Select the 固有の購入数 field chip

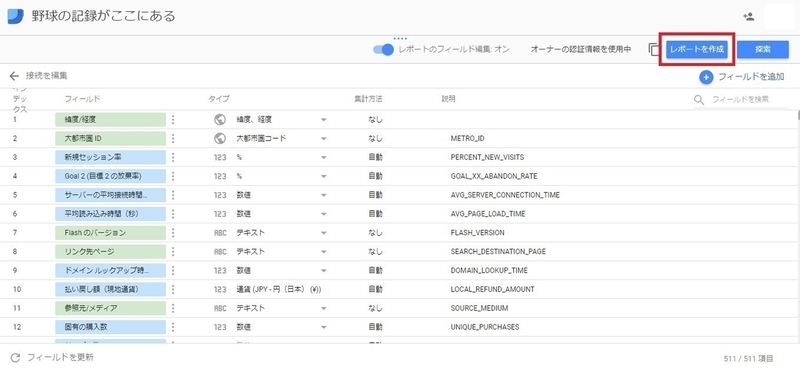[x=111, y=327]
